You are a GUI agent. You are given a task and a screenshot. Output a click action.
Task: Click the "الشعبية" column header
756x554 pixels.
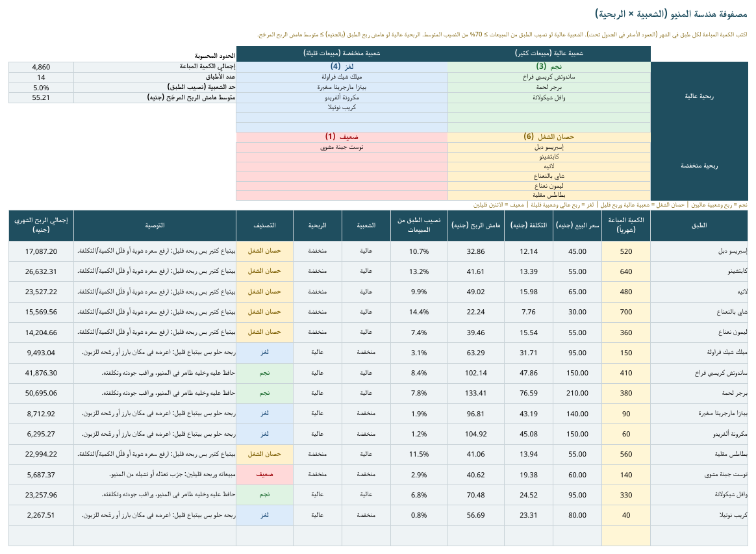pyautogui.click(x=366, y=225)
